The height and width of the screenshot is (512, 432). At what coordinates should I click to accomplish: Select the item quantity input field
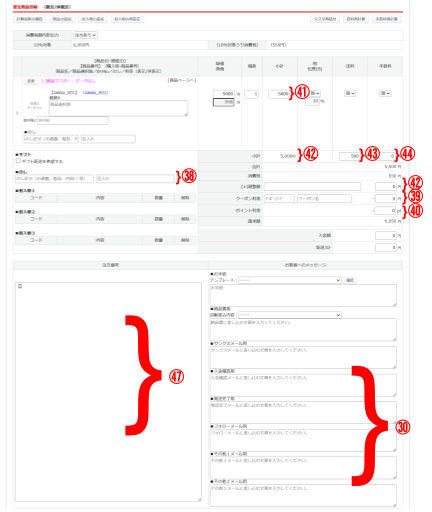[251, 94]
